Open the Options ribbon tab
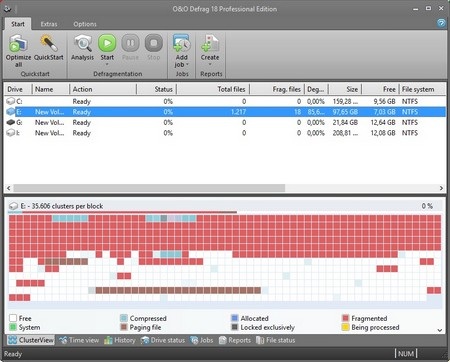This screenshot has height=362, width=450. point(85,24)
